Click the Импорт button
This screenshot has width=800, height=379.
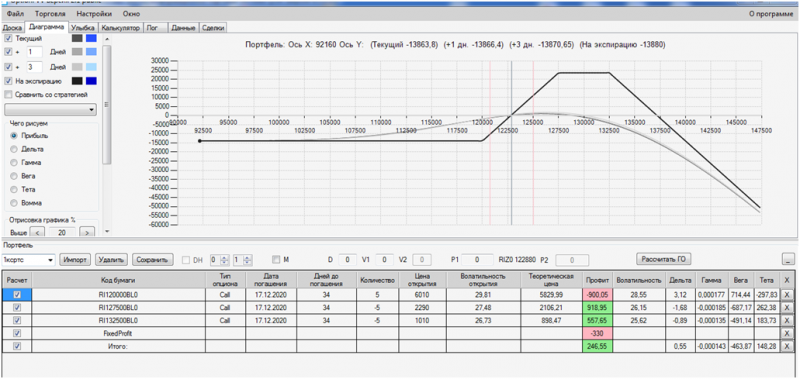[76, 260]
